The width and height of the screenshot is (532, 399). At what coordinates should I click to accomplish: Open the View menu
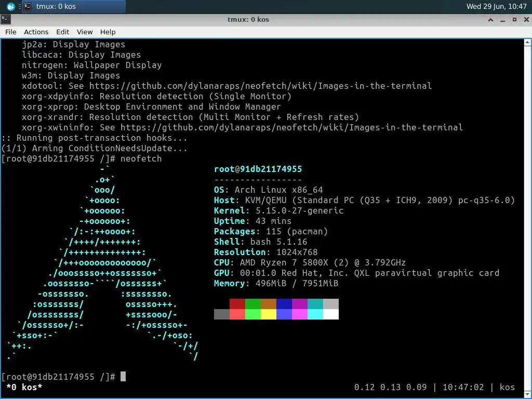(85, 32)
